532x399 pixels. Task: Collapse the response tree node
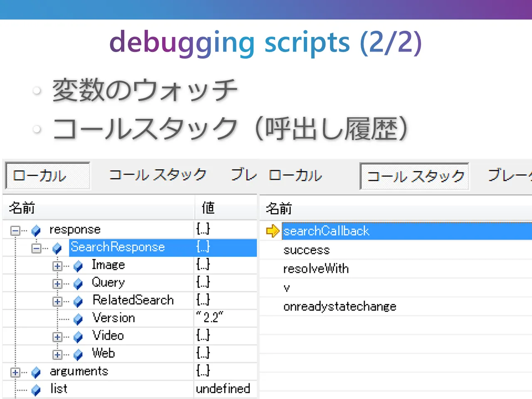(15, 230)
